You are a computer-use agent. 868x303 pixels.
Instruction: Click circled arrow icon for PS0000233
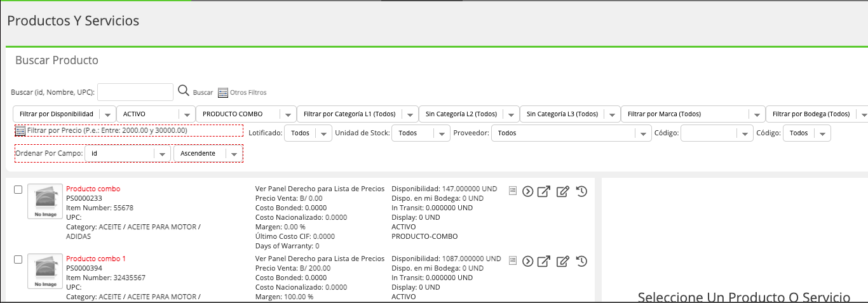[527, 191]
